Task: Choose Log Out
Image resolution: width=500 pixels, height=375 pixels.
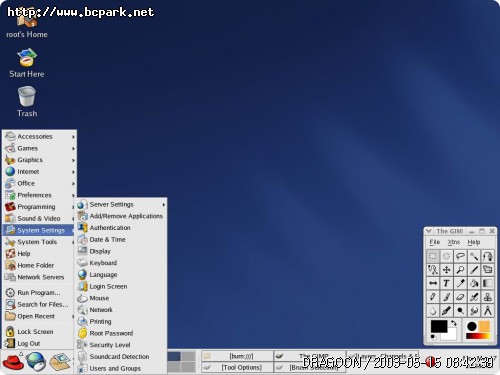Action: [39, 343]
